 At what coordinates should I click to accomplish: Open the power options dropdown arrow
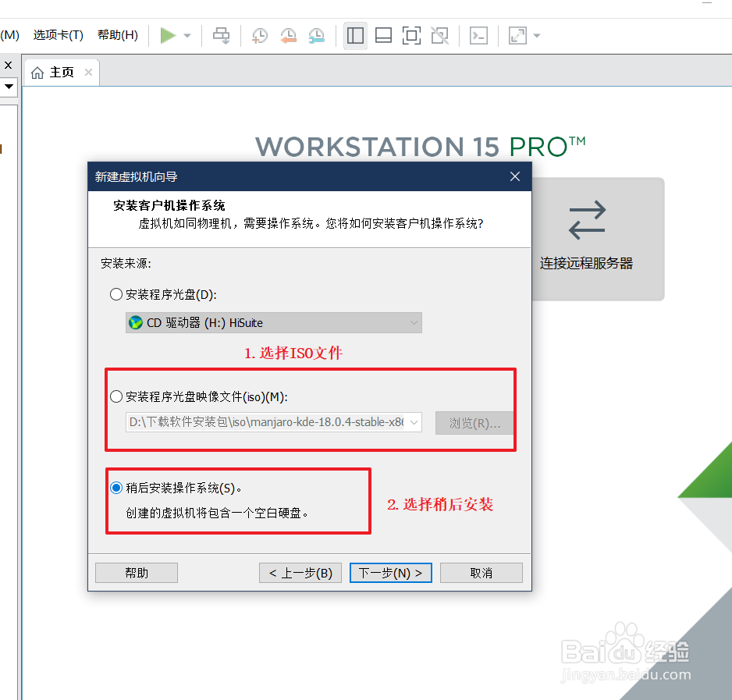(187, 36)
